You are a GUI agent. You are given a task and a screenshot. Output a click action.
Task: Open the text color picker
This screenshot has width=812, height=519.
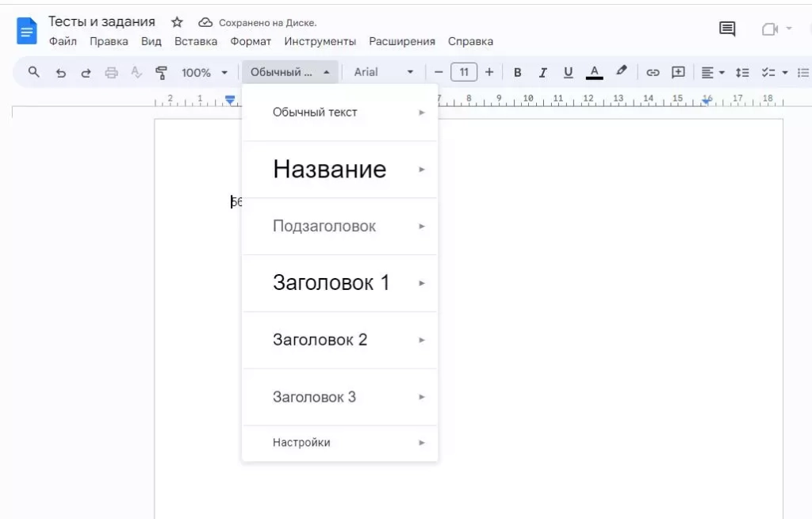[x=594, y=71]
